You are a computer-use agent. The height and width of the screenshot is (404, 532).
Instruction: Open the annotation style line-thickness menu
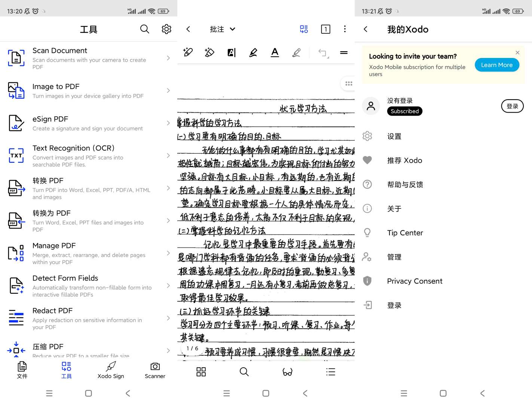(344, 53)
